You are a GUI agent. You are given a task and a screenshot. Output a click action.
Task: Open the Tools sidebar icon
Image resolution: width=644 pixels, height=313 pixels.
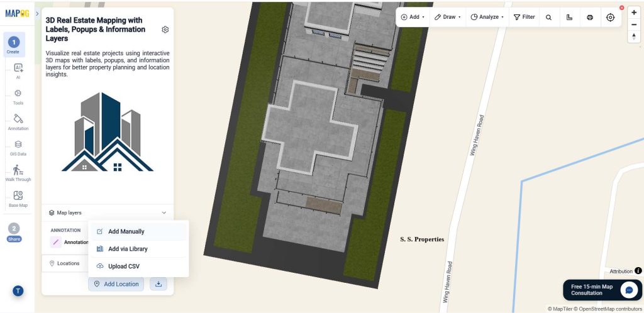[18, 97]
